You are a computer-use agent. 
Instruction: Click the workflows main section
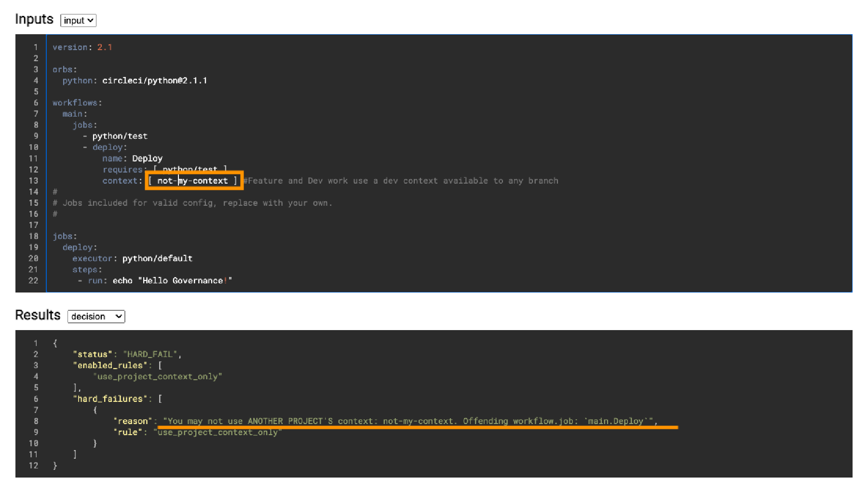(x=74, y=114)
